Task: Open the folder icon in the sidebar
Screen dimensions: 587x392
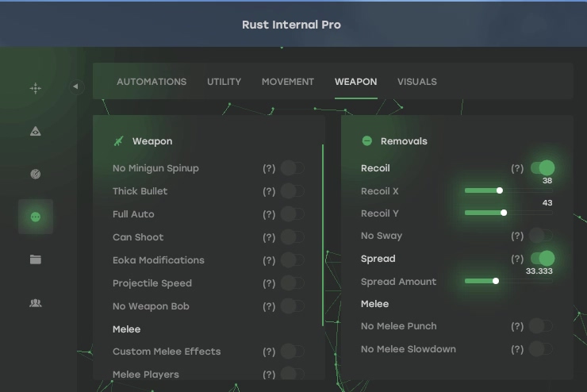Action: coord(36,259)
